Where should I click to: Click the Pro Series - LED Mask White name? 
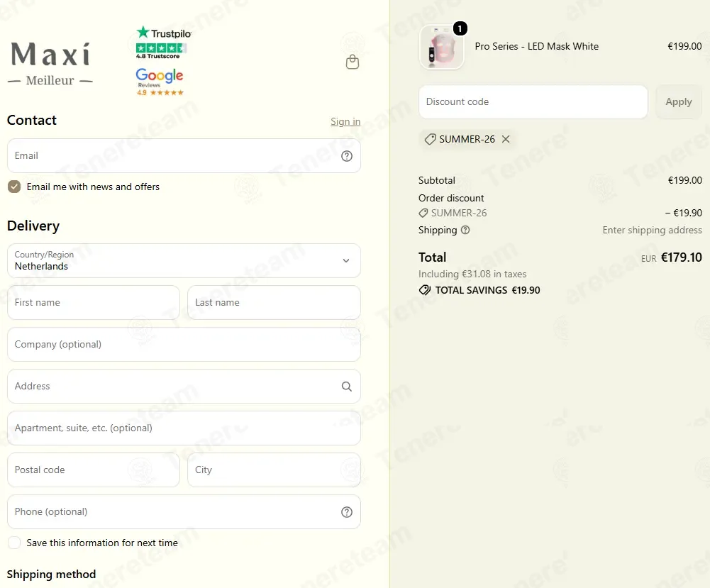coord(536,46)
